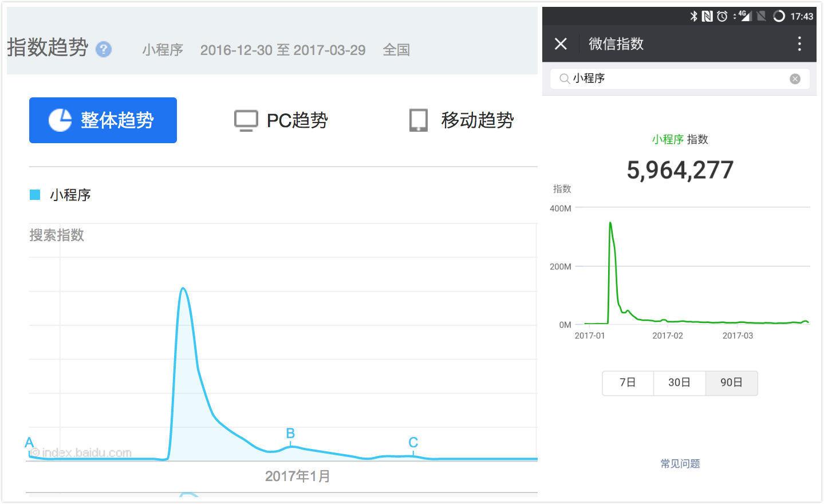Select the 整体趋势 overall trend tab
Screen dimensions: 824x504
pyautogui.click(x=103, y=120)
